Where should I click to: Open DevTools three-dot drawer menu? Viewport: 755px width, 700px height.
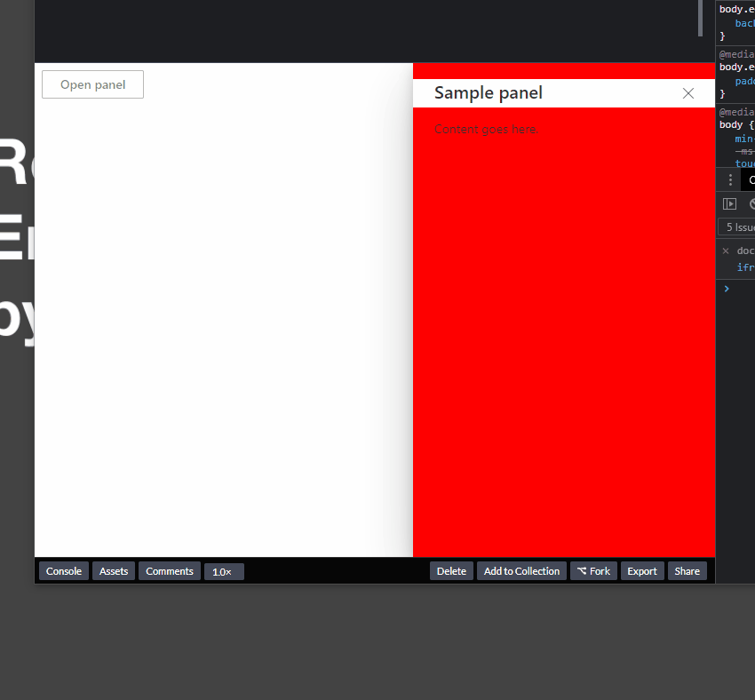pos(730,180)
